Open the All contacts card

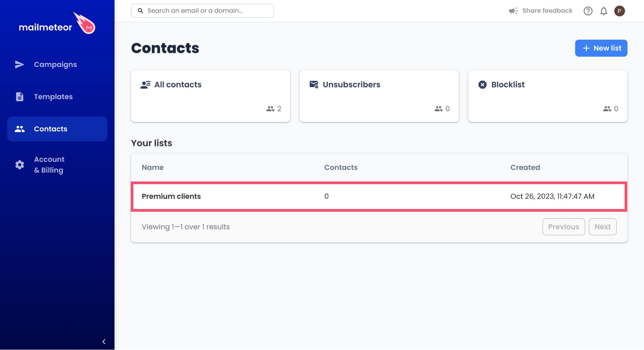click(211, 96)
